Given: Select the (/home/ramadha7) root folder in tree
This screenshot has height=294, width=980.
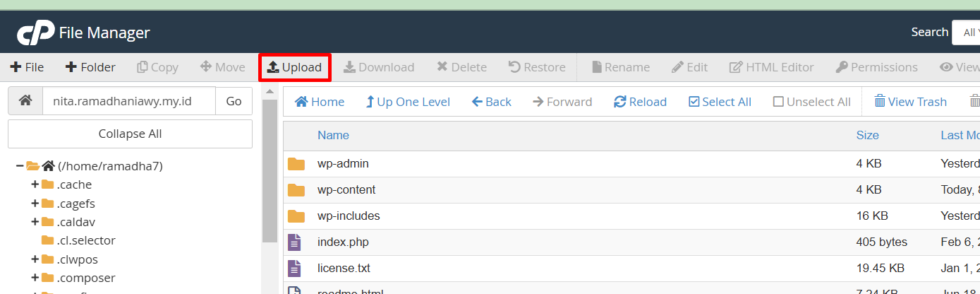Looking at the screenshot, I should pos(110,166).
